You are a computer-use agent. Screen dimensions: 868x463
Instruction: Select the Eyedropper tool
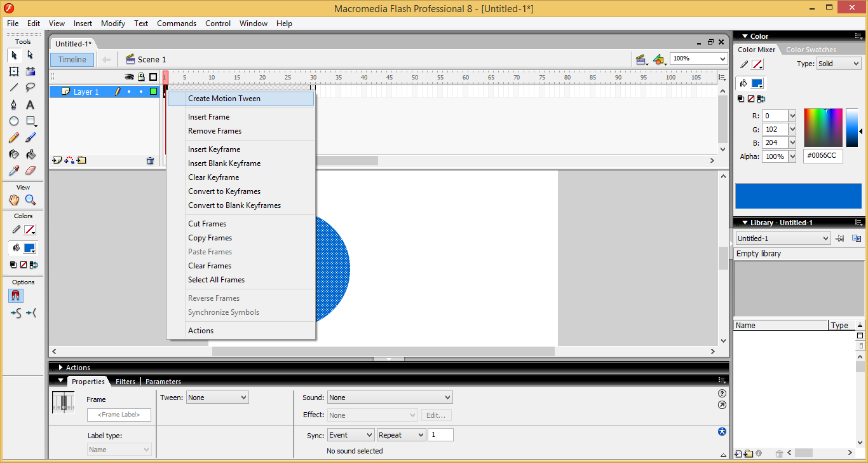click(14, 170)
